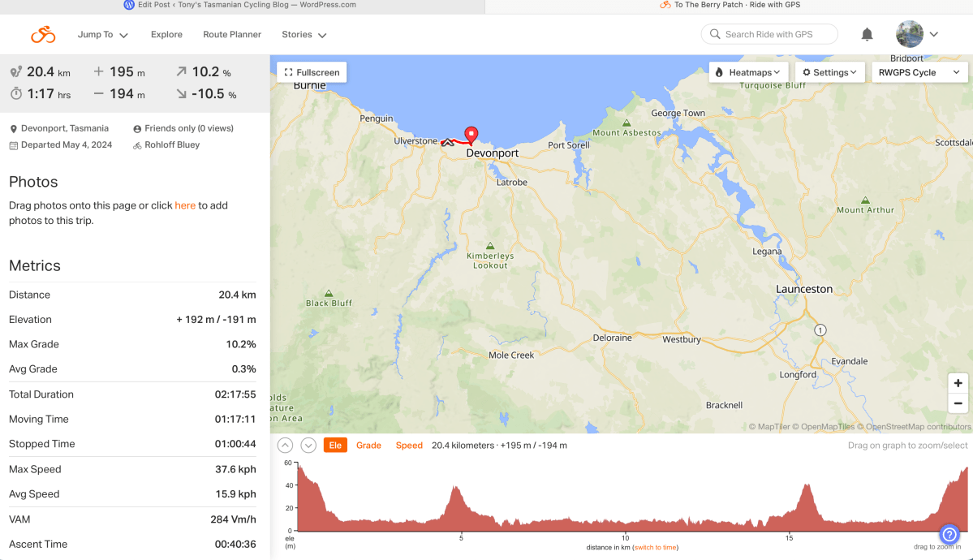Click the Ride with GPS bicycle logo
This screenshot has width=973, height=560.
[x=43, y=35]
